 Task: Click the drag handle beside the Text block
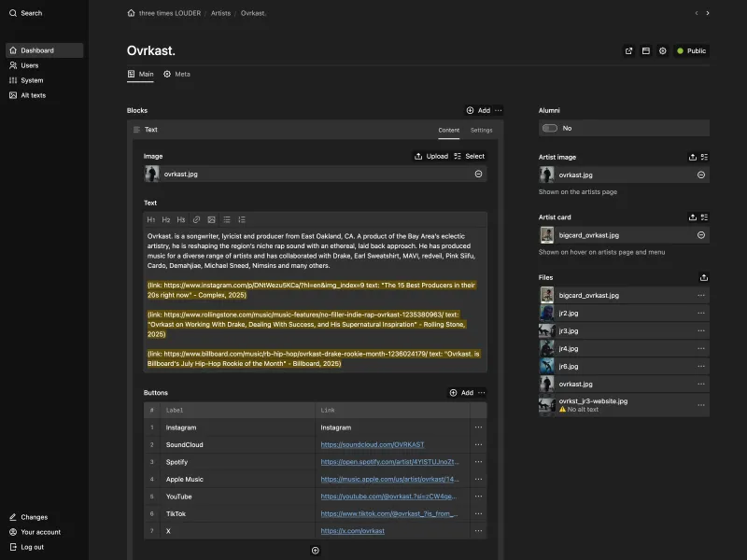click(x=134, y=129)
